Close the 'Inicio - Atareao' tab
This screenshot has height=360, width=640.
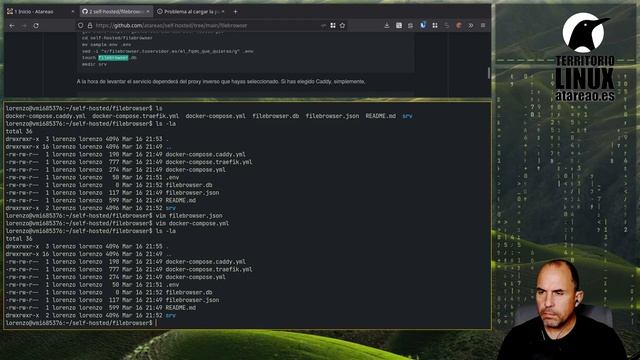pyautogui.click(x=73, y=12)
